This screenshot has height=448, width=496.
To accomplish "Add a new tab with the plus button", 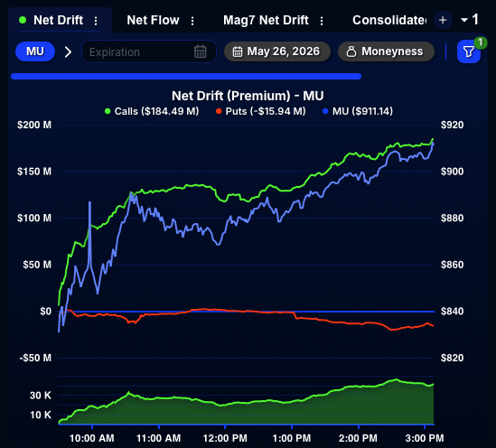I will [x=443, y=20].
